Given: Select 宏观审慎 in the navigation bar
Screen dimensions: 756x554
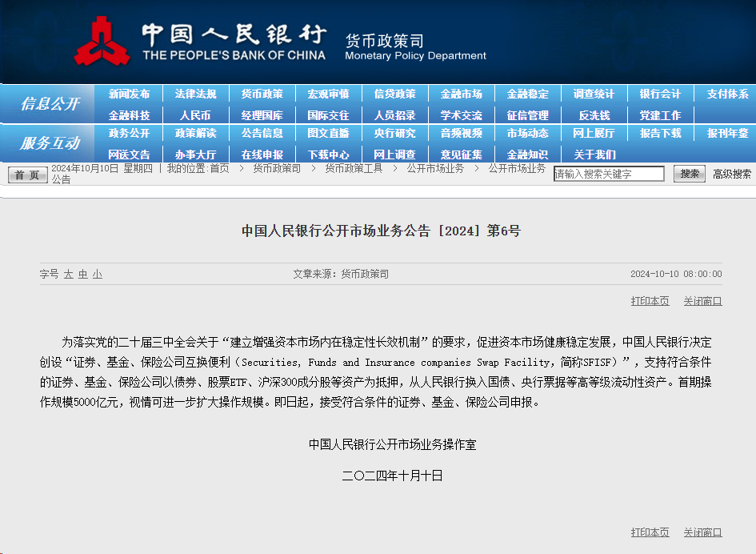Looking at the screenshot, I should [328, 94].
